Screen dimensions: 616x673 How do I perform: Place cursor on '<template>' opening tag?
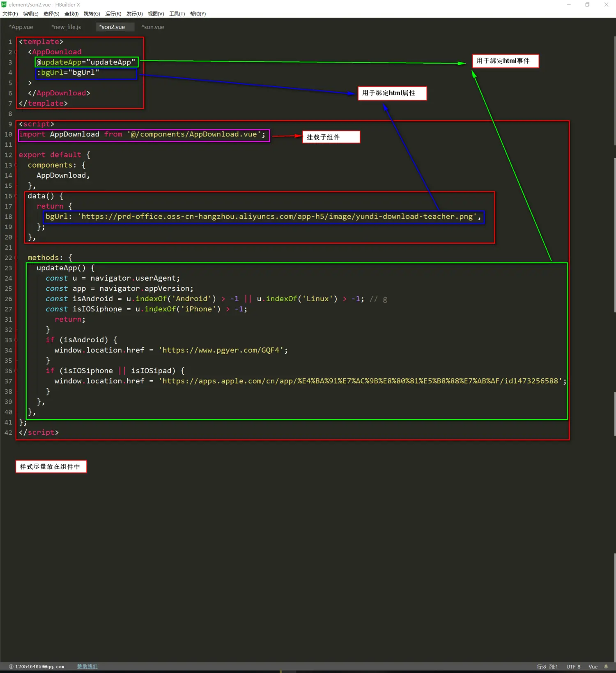tap(41, 42)
